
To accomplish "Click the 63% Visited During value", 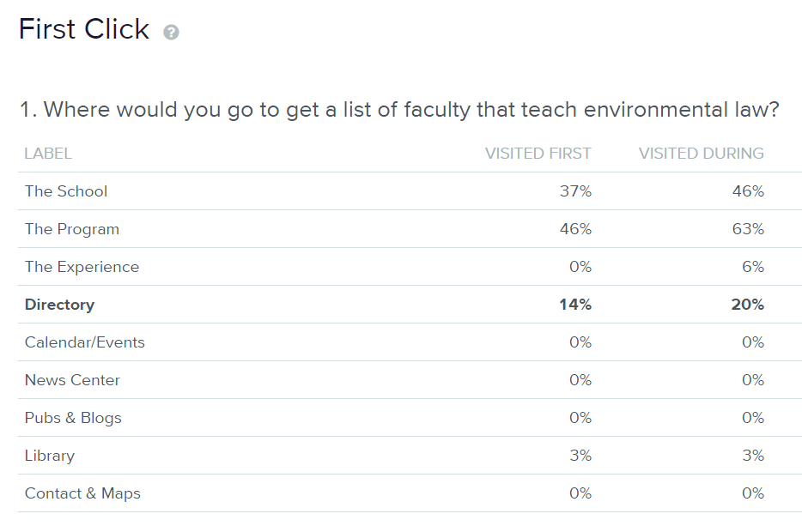I will 748,229.
